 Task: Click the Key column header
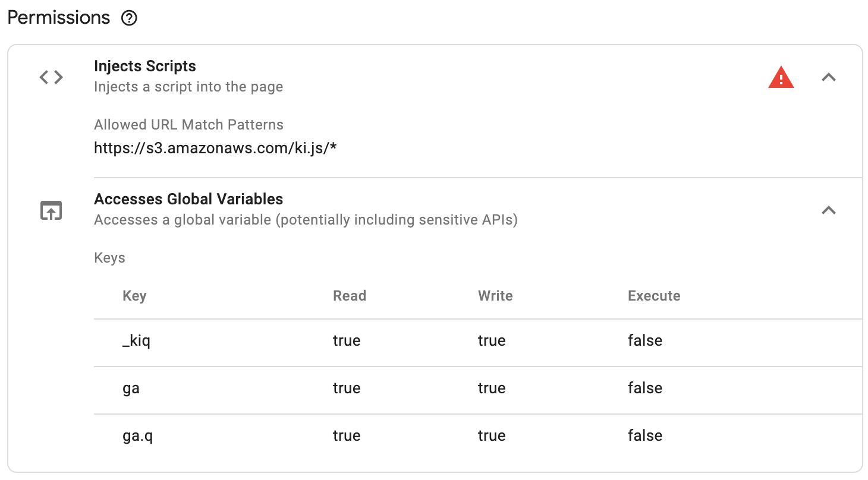pos(134,296)
